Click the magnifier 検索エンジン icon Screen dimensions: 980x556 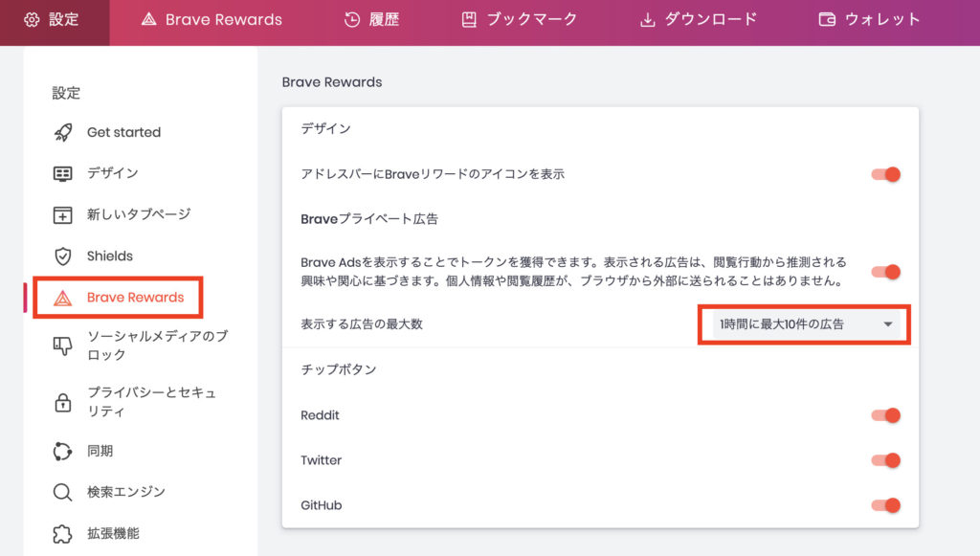click(62, 492)
